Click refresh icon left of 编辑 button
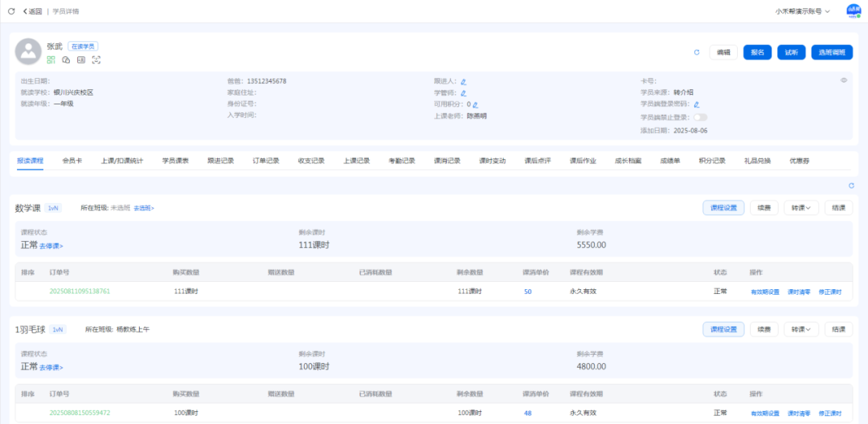This screenshot has width=868, height=424. (697, 52)
